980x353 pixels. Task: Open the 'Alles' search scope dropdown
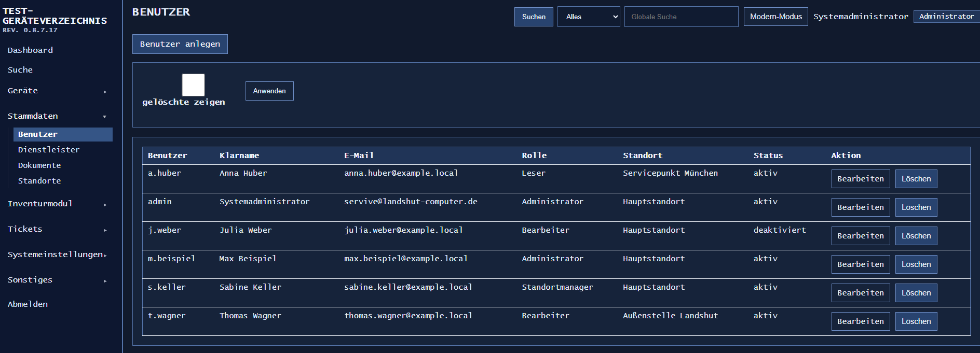coord(589,17)
